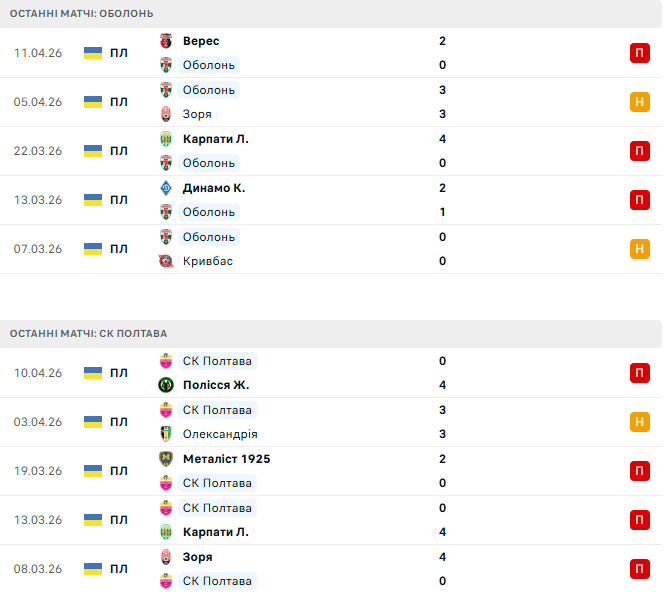
Task: Click the Металіст 1925 team logo
Action: [167, 459]
